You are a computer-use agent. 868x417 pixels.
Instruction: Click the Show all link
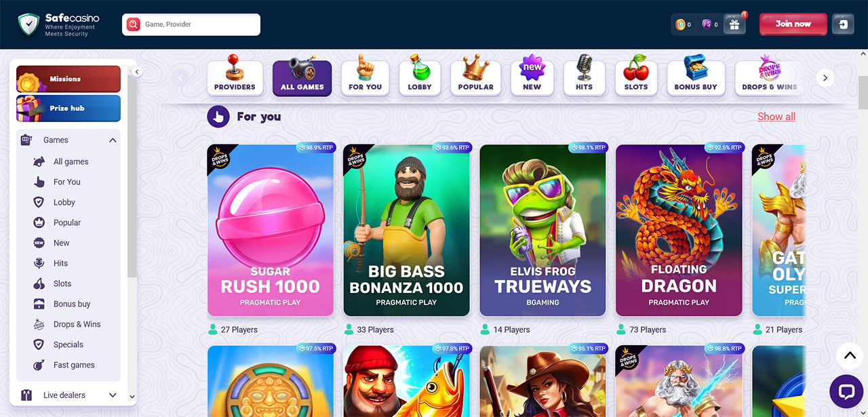tap(776, 117)
